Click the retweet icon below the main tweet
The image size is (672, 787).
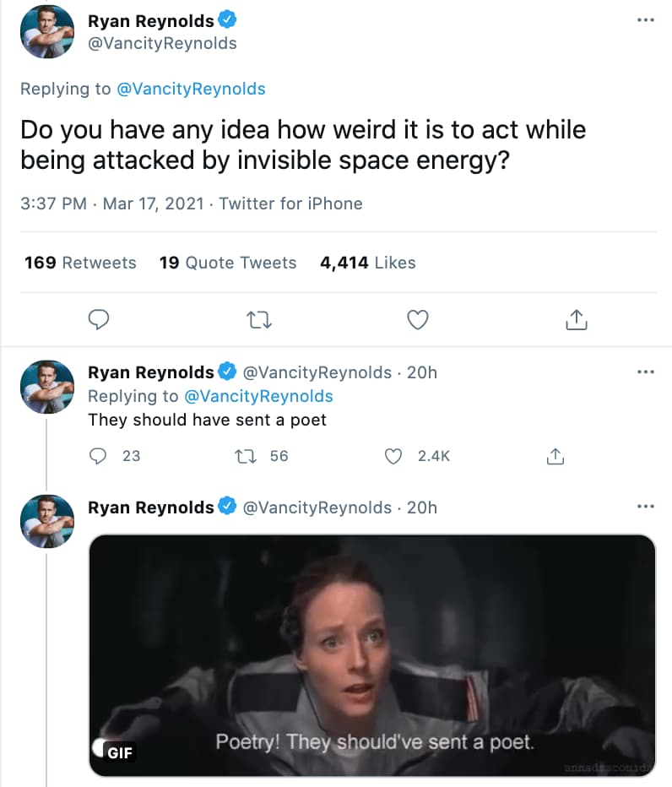258,319
